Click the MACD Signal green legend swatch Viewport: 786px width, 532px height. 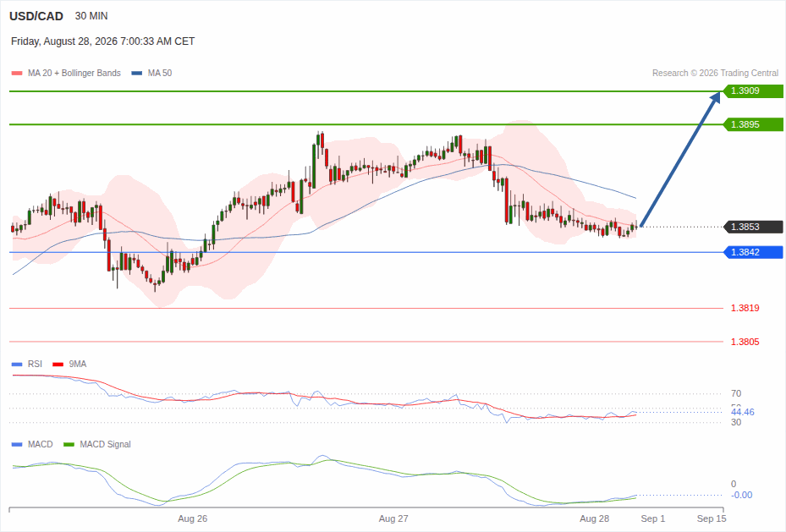[69, 444]
